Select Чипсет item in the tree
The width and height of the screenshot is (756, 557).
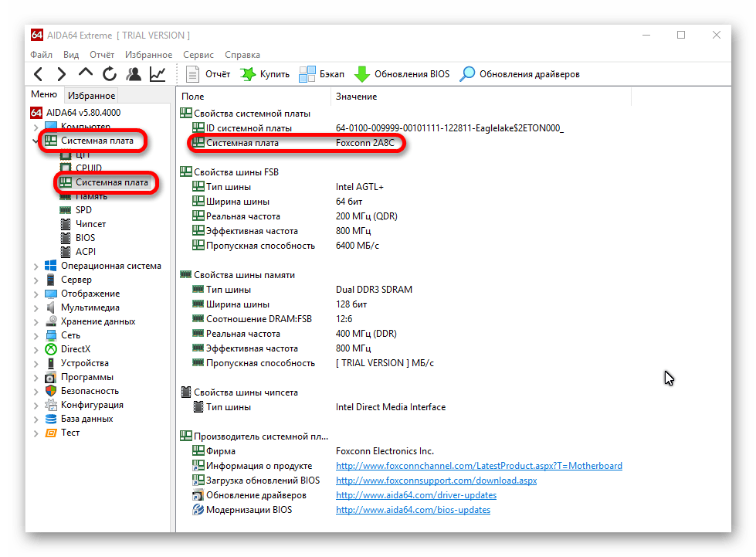click(x=90, y=224)
